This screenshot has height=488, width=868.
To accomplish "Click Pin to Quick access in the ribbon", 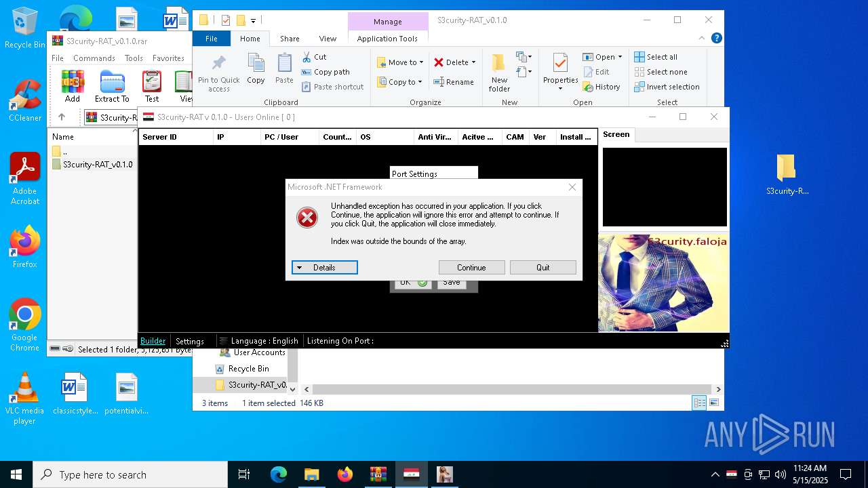I will [x=218, y=74].
